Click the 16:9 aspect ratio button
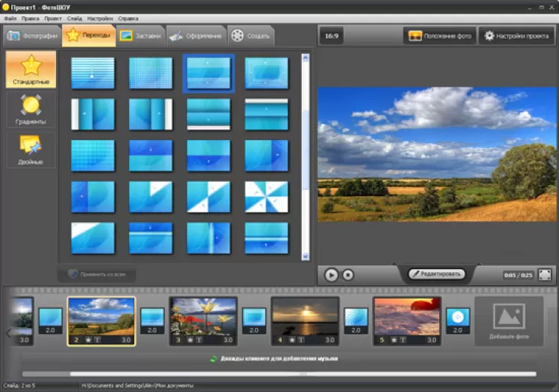 [331, 36]
